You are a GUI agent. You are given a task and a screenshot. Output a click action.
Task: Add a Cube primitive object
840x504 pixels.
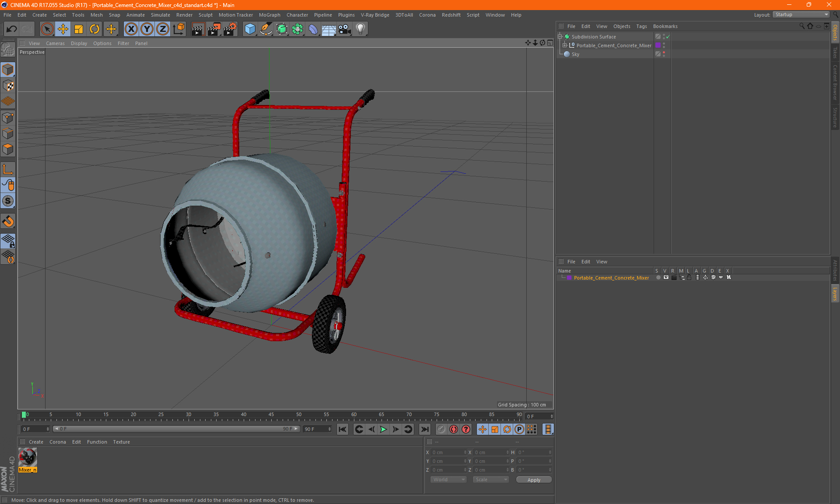(x=250, y=29)
